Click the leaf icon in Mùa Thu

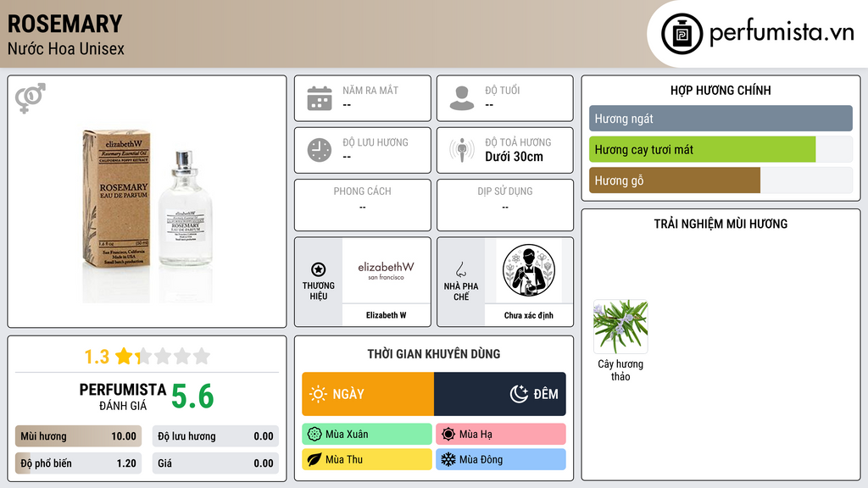click(314, 459)
